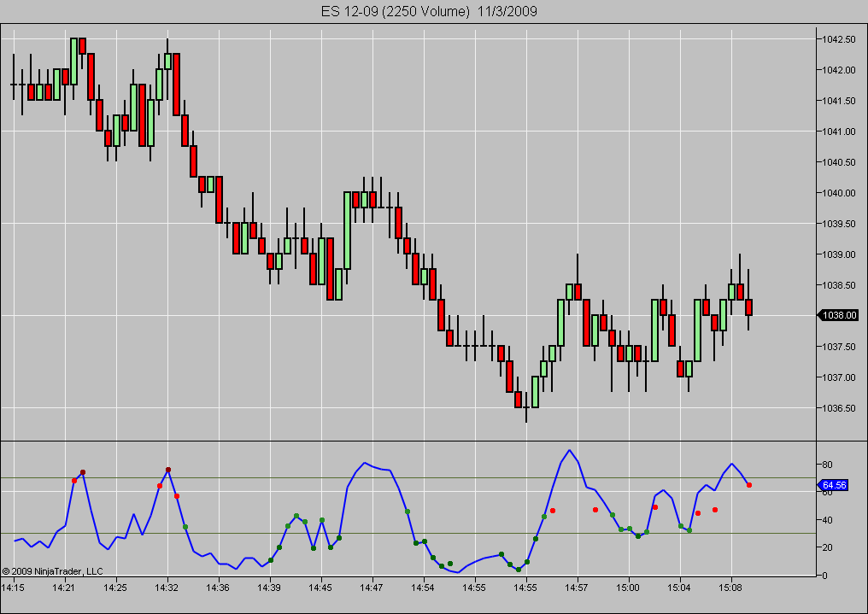This screenshot has width=868, height=614.
Task: Select the 14:47 time axis label
Action: tap(372, 588)
